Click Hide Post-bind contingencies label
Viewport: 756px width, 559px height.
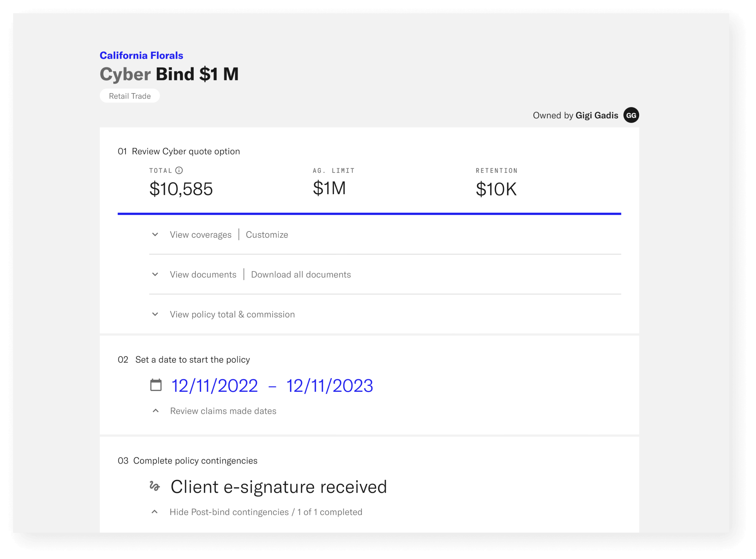click(266, 512)
